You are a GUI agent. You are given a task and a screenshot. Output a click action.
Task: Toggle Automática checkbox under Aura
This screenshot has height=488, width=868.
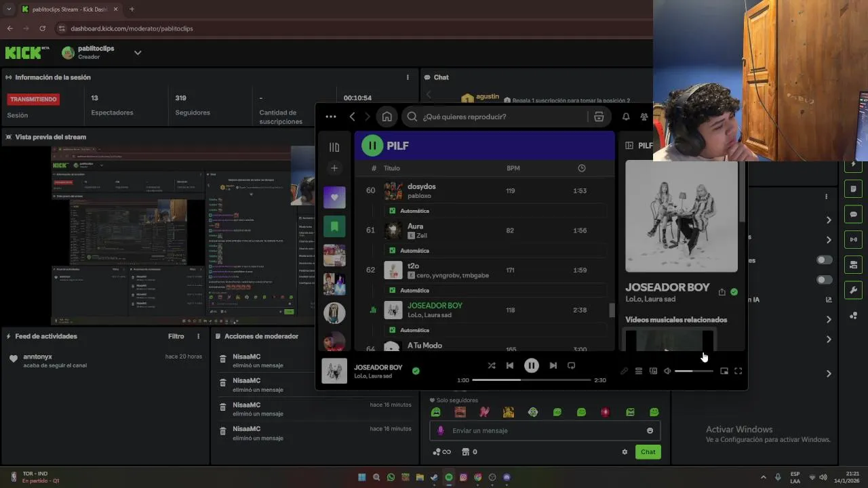tap(392, 251)
